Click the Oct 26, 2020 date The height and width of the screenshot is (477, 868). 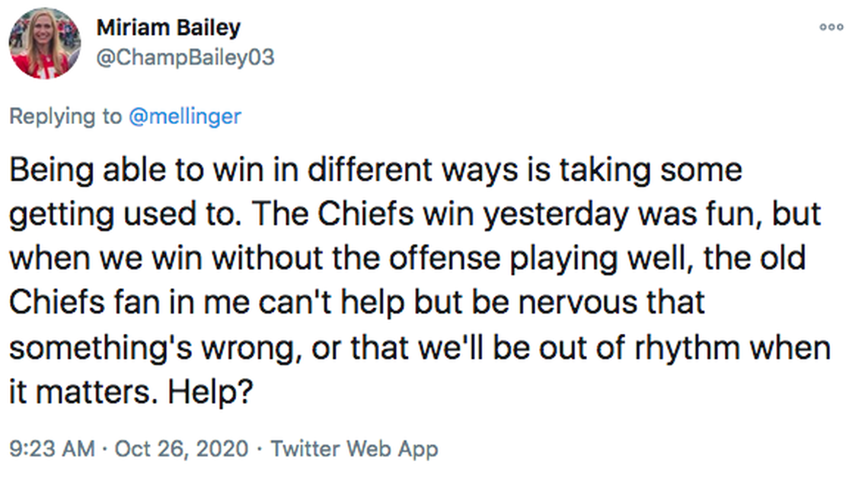pos(181,448)
